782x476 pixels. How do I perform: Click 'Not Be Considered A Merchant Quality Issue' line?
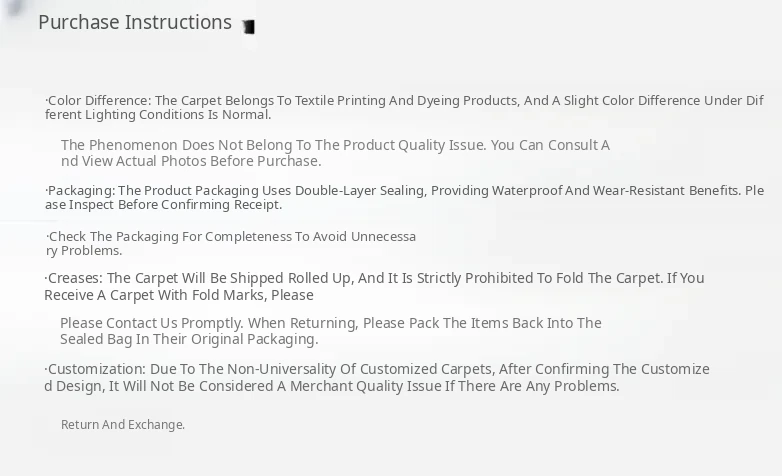(x=380, y=386)
